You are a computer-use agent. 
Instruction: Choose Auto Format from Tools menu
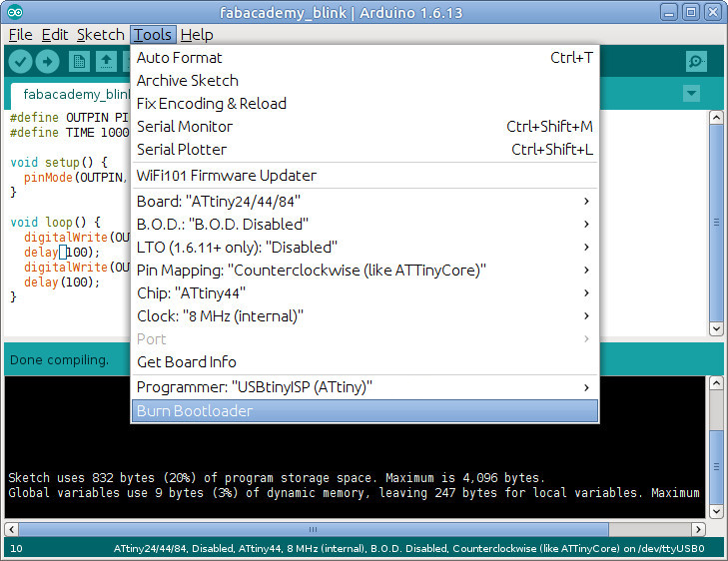point(364,58)
